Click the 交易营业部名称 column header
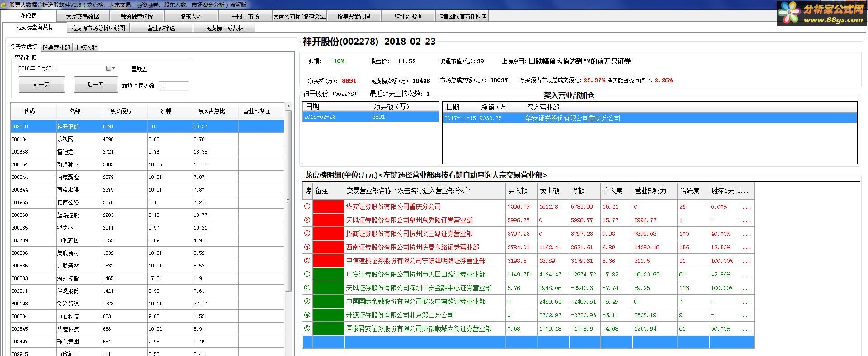 coord(425,191)
